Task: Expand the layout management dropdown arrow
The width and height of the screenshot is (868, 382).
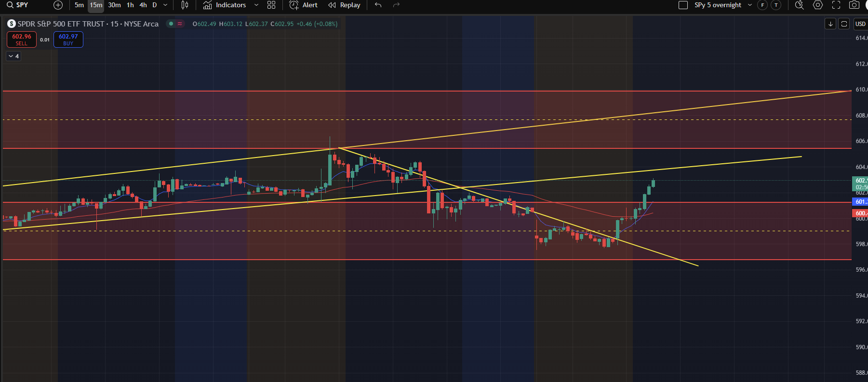Action: (750, 5)
